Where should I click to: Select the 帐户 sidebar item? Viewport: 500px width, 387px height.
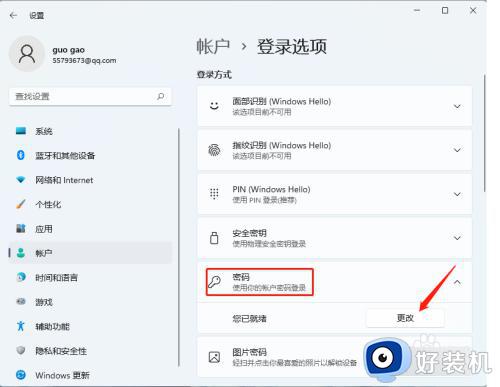(x=90, y=253)
